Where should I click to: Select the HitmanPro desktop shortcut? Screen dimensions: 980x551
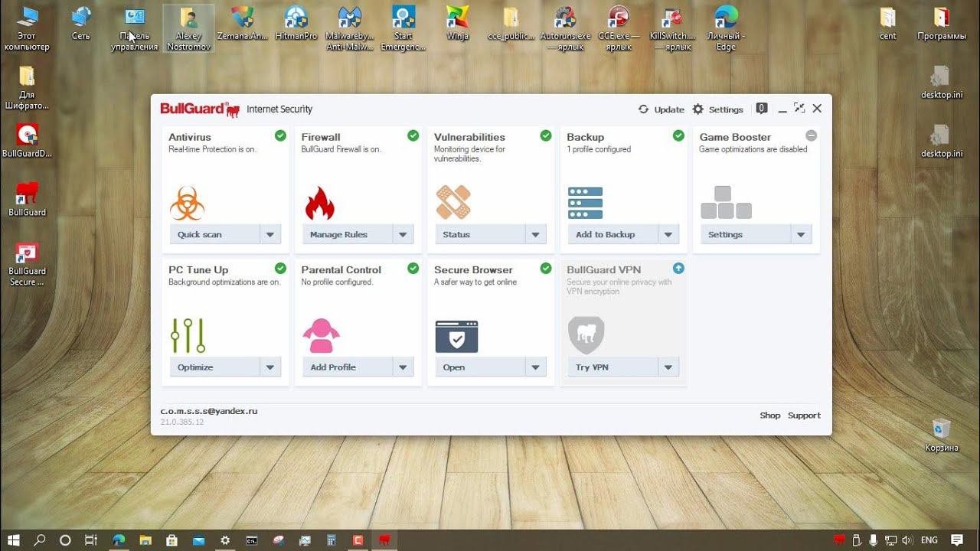296,24
